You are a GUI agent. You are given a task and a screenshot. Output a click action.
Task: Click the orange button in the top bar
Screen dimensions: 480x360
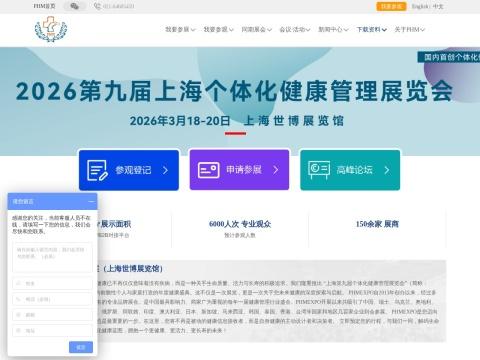(x=391, y=6)
